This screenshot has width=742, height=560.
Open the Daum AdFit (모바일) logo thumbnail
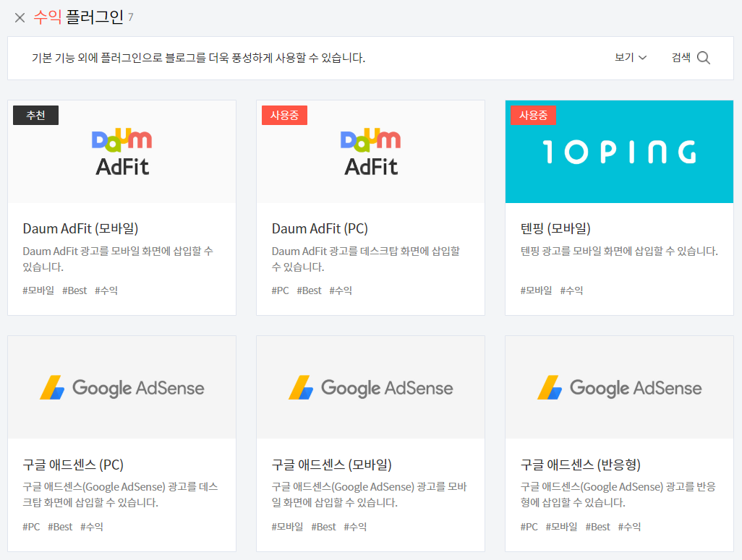121,152
